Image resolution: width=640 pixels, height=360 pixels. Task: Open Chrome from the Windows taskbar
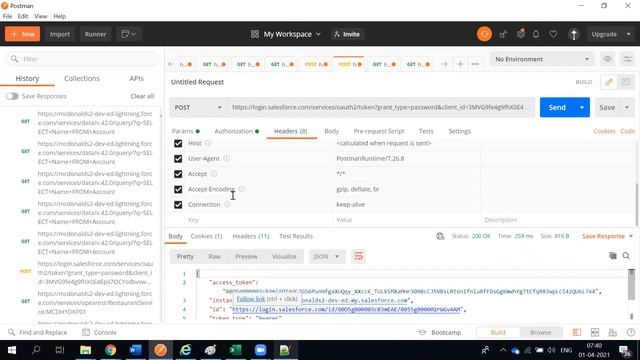tap(110, 350)
